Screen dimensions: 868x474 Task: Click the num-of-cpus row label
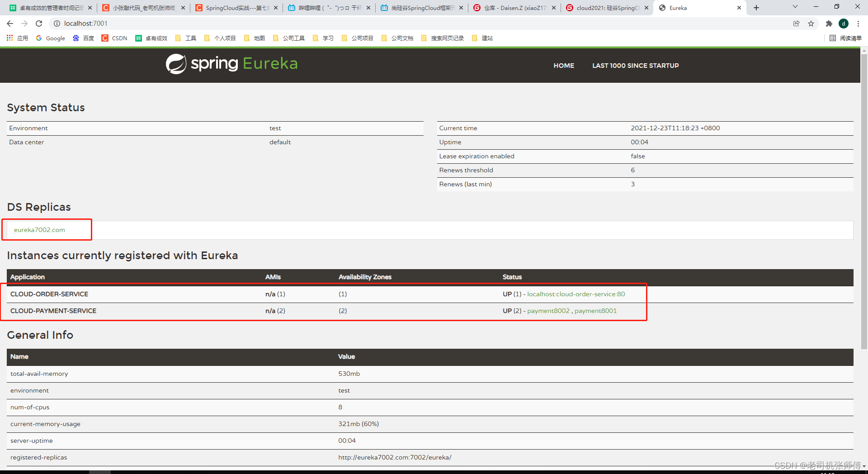30,407
